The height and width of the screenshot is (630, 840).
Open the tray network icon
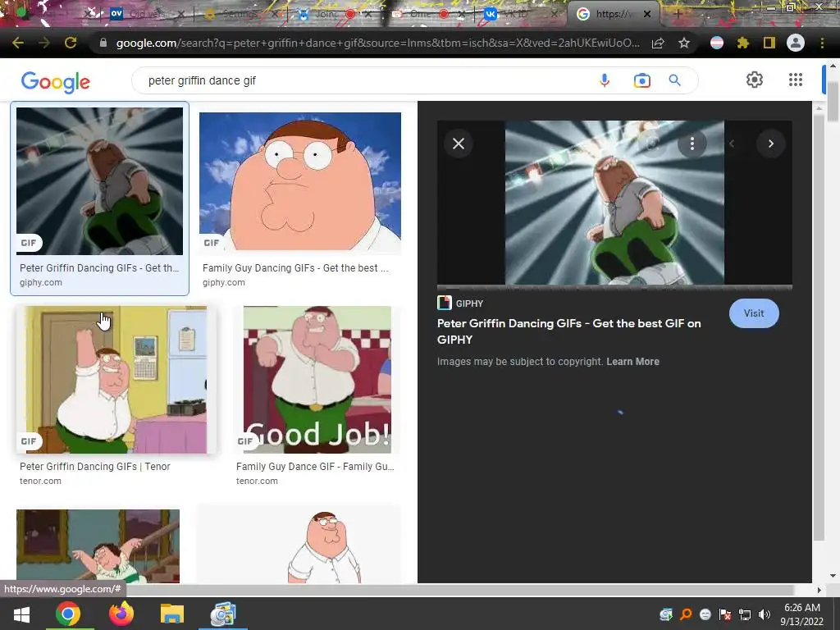click(745, 614)
